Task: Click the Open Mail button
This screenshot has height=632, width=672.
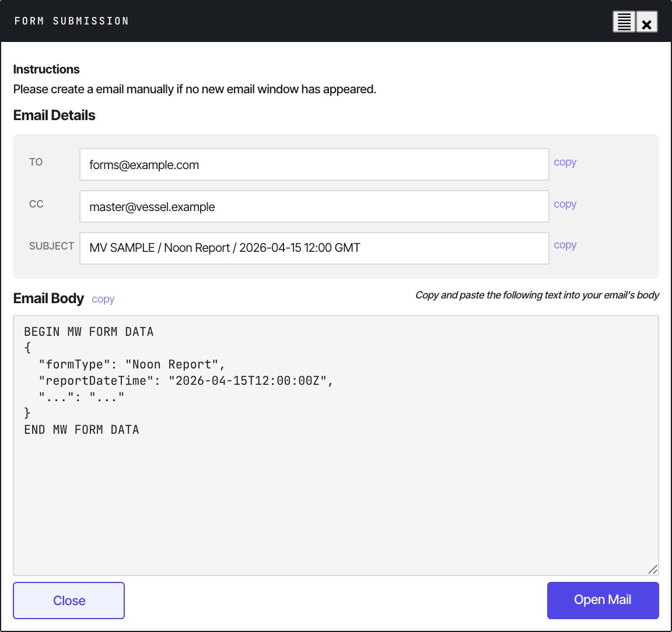Action: pyautogui.click(x=603, y=601)
